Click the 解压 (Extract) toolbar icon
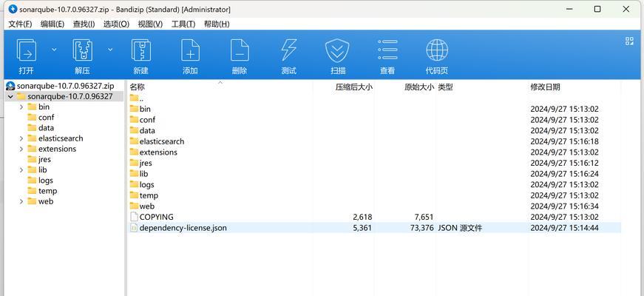The image size is (644, 296). pyautogui.click(x=82, y=51)
